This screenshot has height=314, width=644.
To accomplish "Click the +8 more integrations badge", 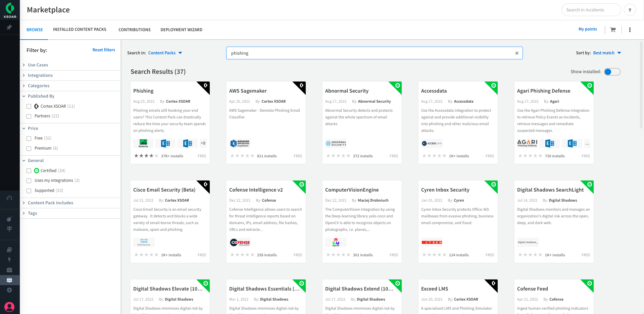I will (203, 143).
